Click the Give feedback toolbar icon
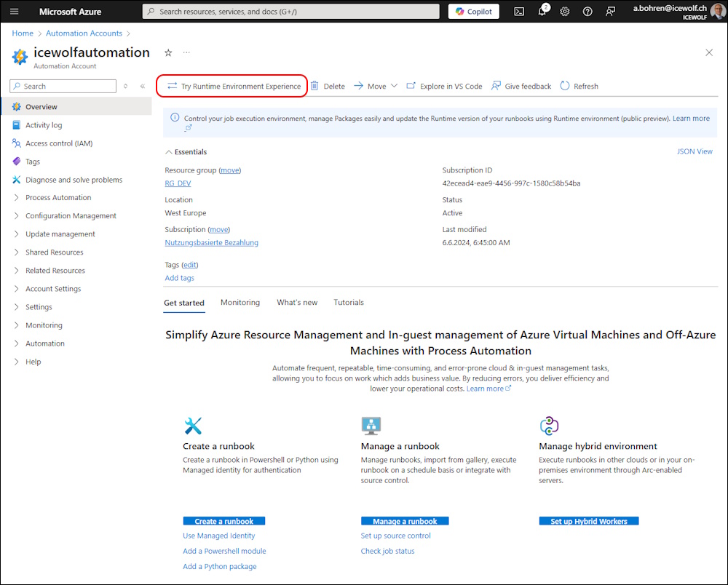The image size is (728, 585). [496, 86]
